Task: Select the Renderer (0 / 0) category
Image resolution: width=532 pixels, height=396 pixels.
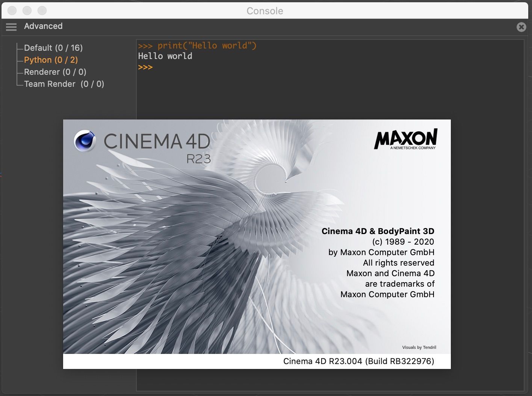Action: pos(55,72)
